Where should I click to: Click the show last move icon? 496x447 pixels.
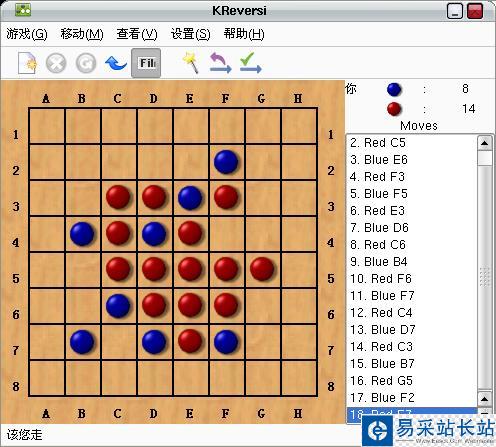coord(220,63)
